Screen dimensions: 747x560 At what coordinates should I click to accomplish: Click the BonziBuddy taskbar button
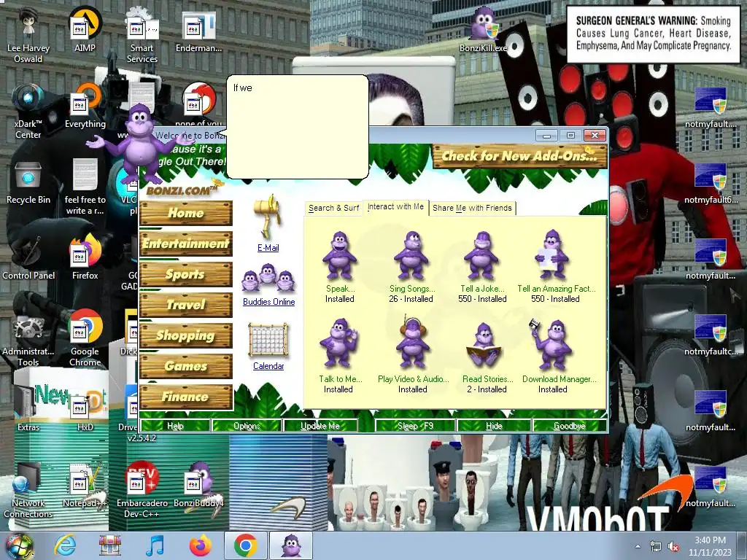[x=291, y=545]
